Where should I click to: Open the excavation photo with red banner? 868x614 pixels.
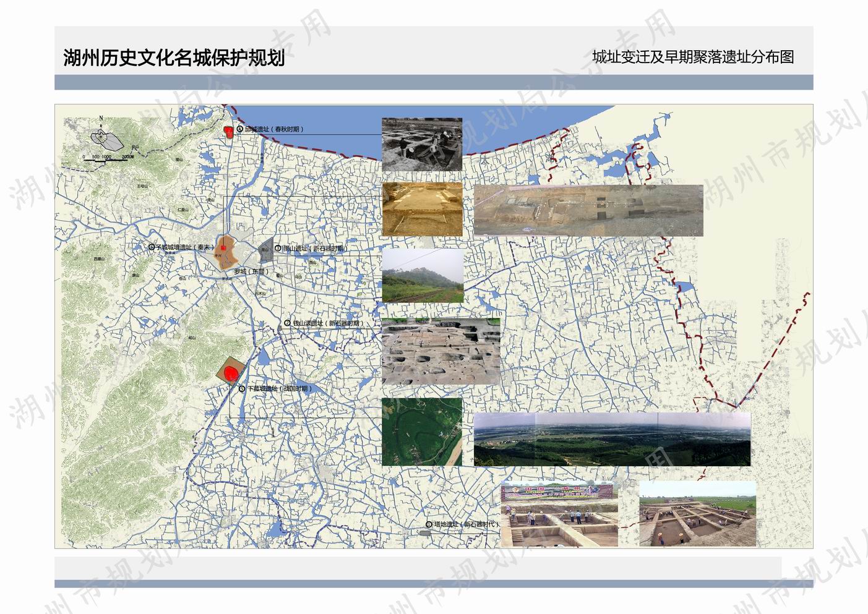pyautogui.click(x=559, y=514)
